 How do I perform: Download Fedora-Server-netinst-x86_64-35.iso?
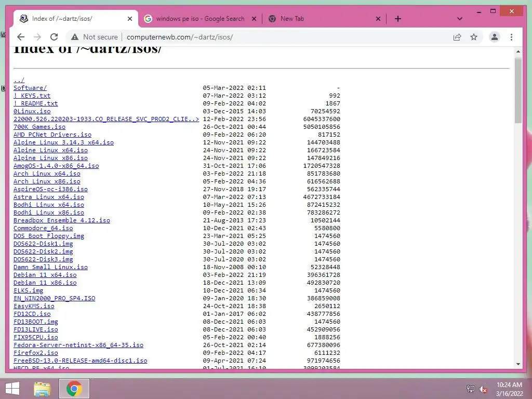pyautogui.click(x=78, y=345)
